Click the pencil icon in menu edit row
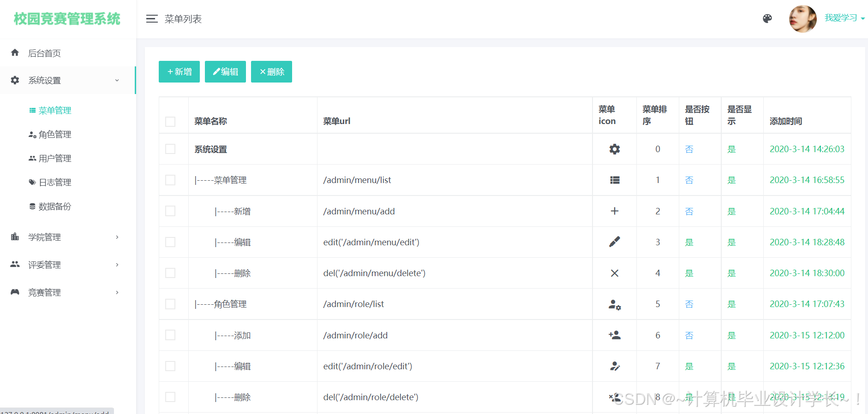Screen dimensions: 868x414 (615, 242)
